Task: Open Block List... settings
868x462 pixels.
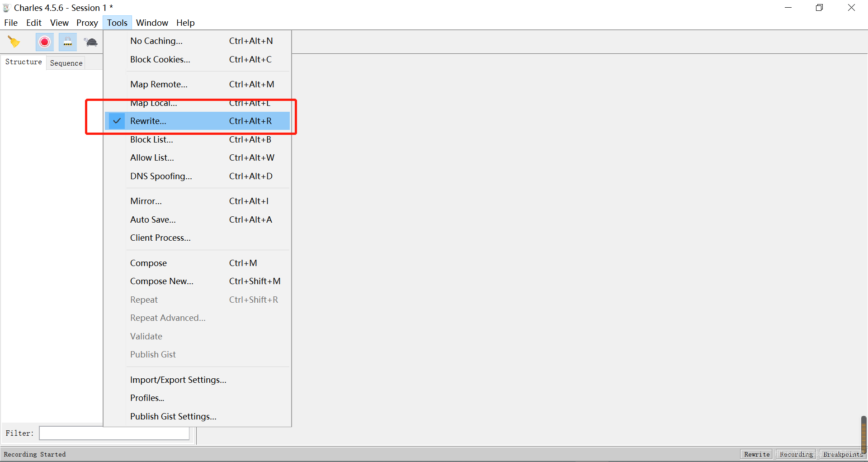Action: (x=198, y=139)
